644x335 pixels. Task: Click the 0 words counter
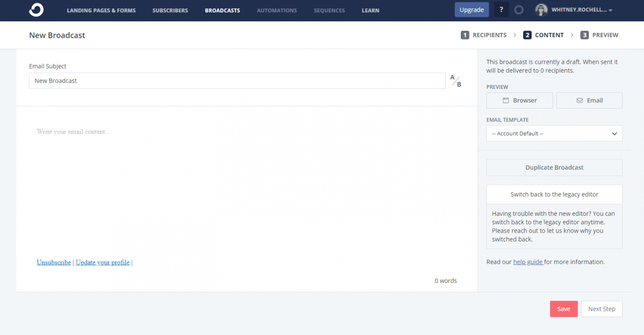pyautogui.click(x=445, y=281)
